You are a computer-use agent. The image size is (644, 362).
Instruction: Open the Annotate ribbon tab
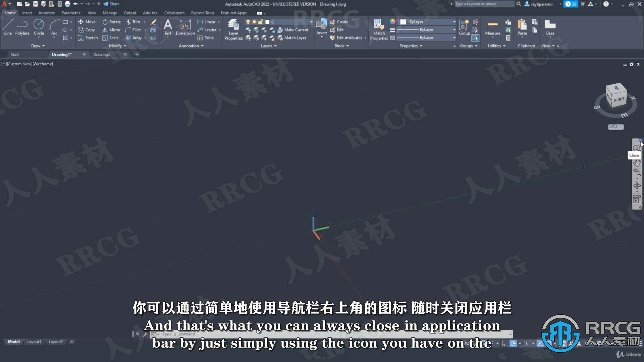pos(47,13)
